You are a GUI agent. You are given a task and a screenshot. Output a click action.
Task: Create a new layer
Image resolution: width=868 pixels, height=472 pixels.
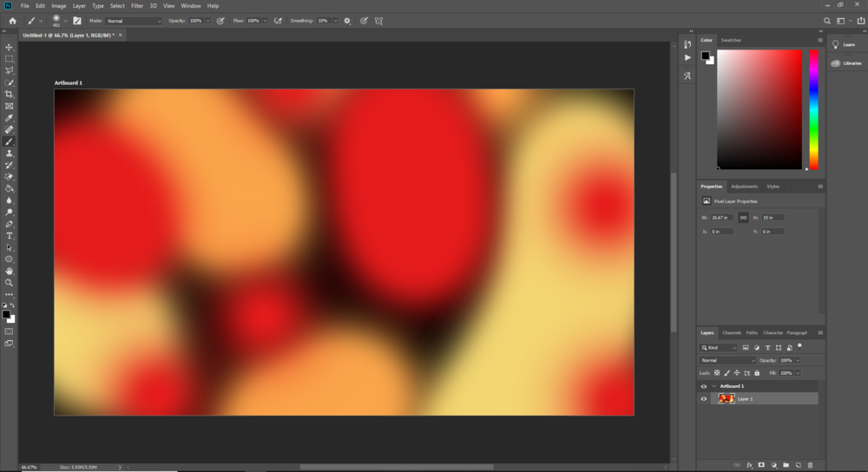(798, 465)
